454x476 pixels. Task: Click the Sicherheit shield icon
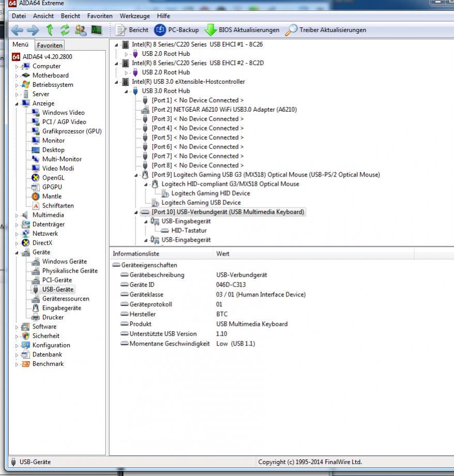tap(26, 336)
